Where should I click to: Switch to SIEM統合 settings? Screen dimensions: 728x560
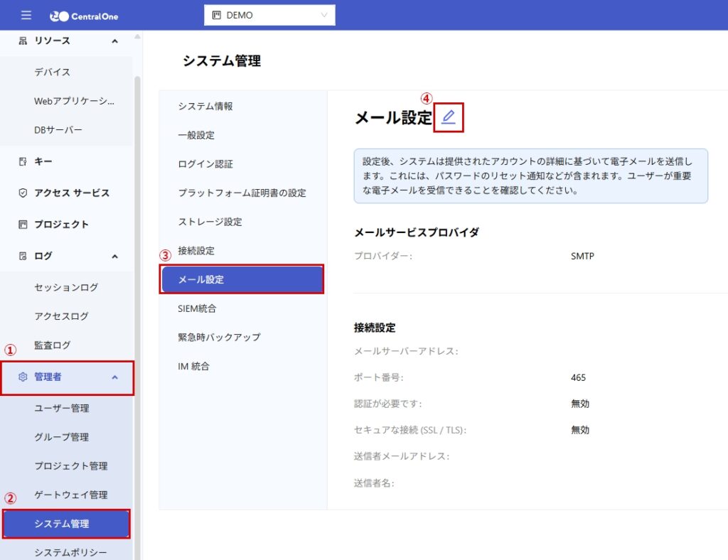pos(197,308)
